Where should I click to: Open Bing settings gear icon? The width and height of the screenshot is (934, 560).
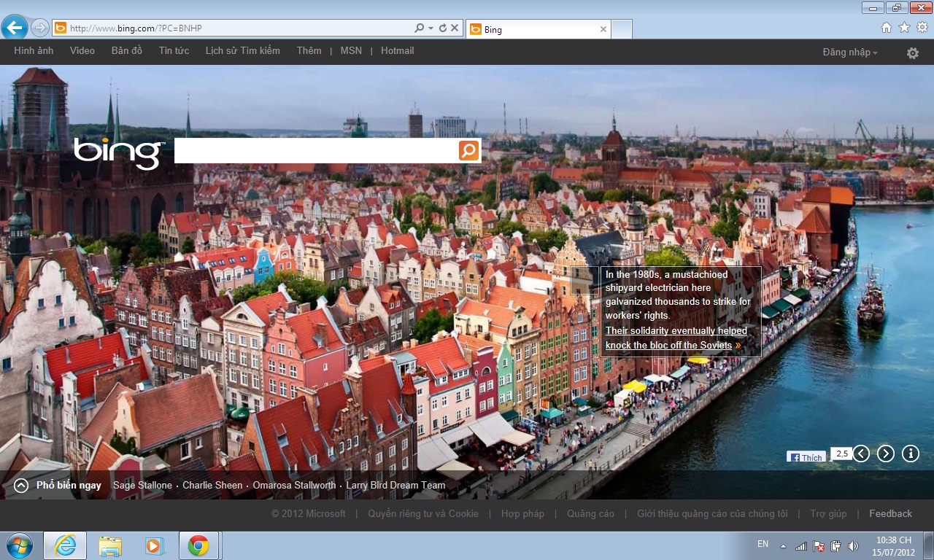pyautogui.click(x=913, y=53)
